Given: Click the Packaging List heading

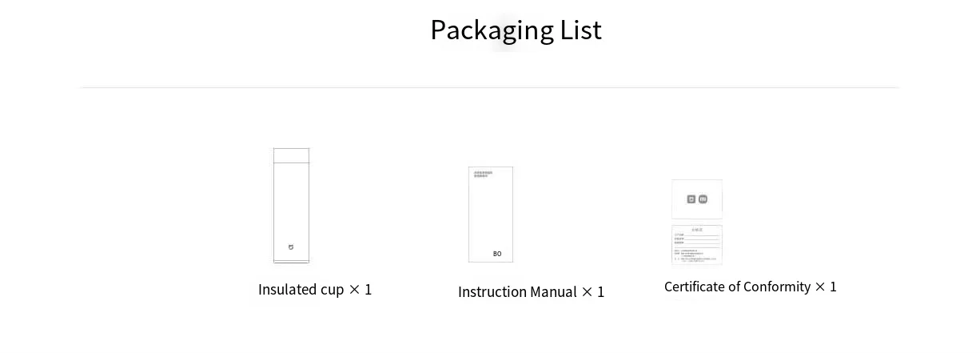Looking at the screenshot, I should tap(516, 30).
